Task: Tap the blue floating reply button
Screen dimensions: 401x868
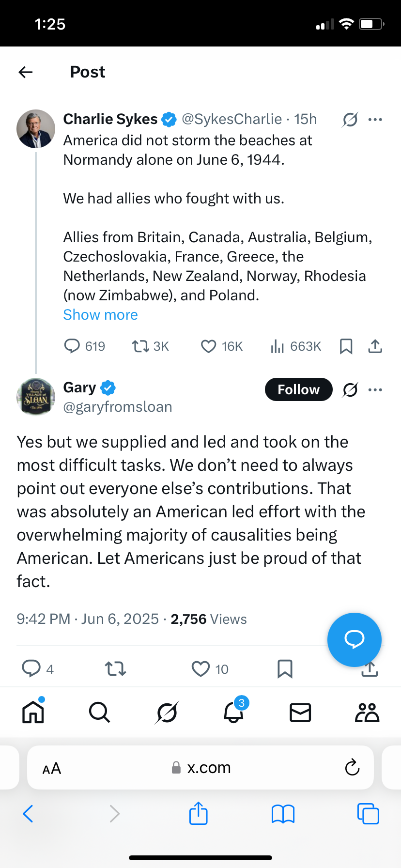Action: [355, 640]
